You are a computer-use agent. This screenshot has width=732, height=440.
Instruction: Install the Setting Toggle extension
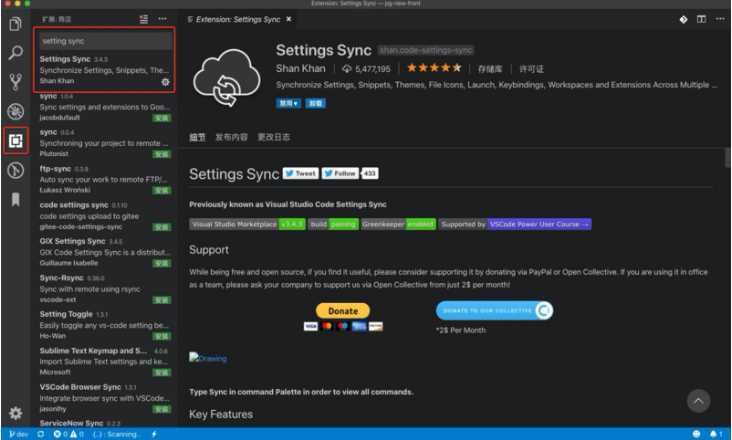coord(162,336)
